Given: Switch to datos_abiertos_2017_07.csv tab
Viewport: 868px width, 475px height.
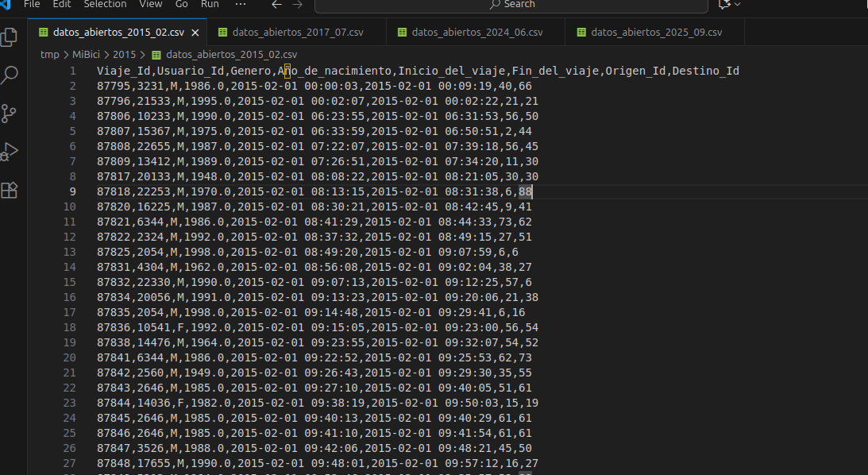Looking at the screenshot, I should 297,33.
